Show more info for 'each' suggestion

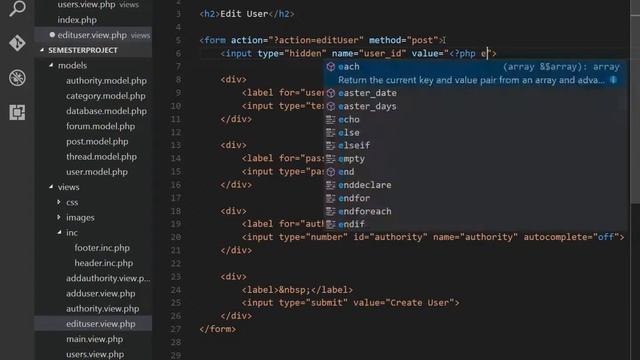(613, 80)
